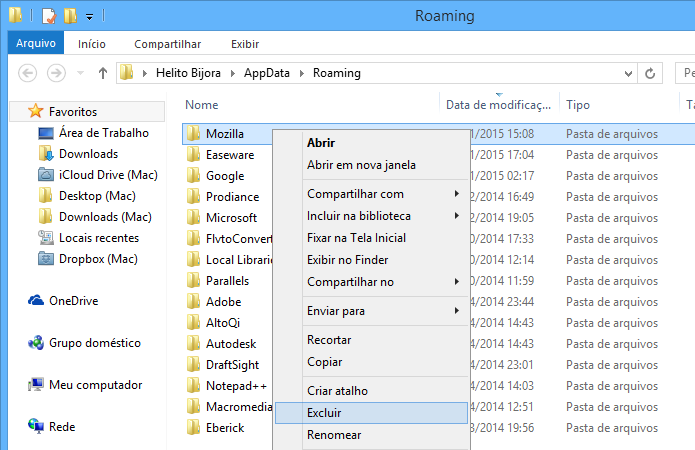Open Enviar para submenu
695x450 pixels.
pos(371,311)
